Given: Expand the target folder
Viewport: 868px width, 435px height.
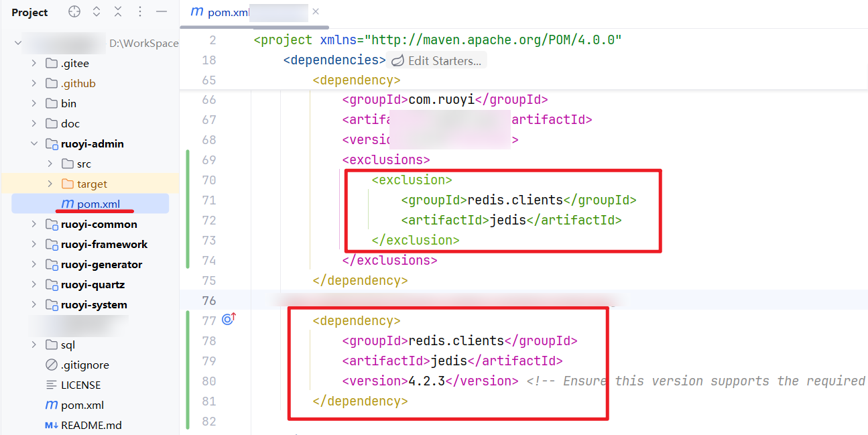Looking at the screenshot, I should coord(50,184).
